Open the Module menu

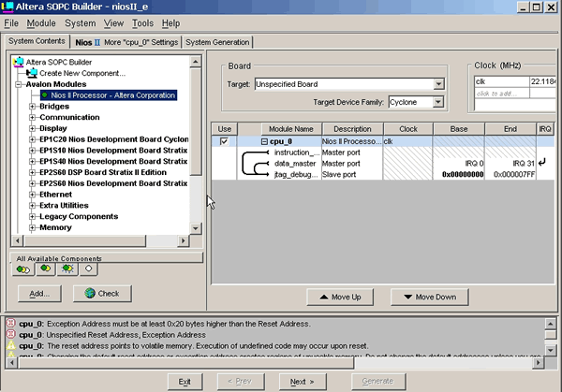(41, 23)
